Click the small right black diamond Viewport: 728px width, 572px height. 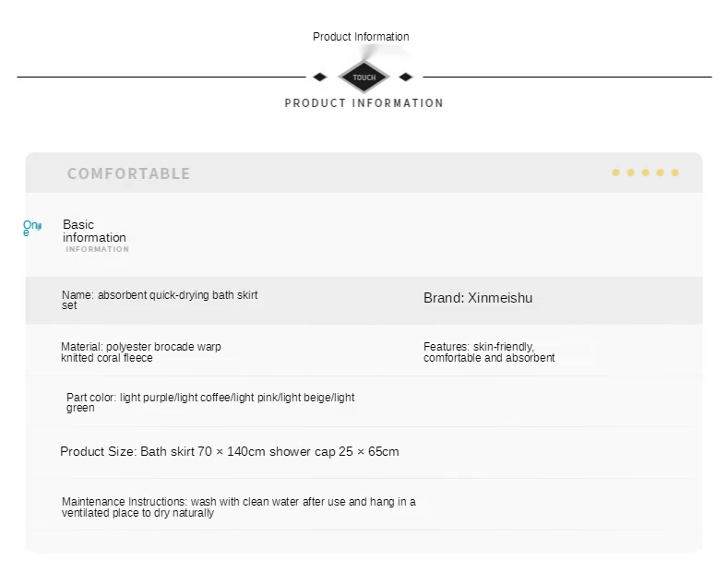pyautogui.click(x=406, y=77)
